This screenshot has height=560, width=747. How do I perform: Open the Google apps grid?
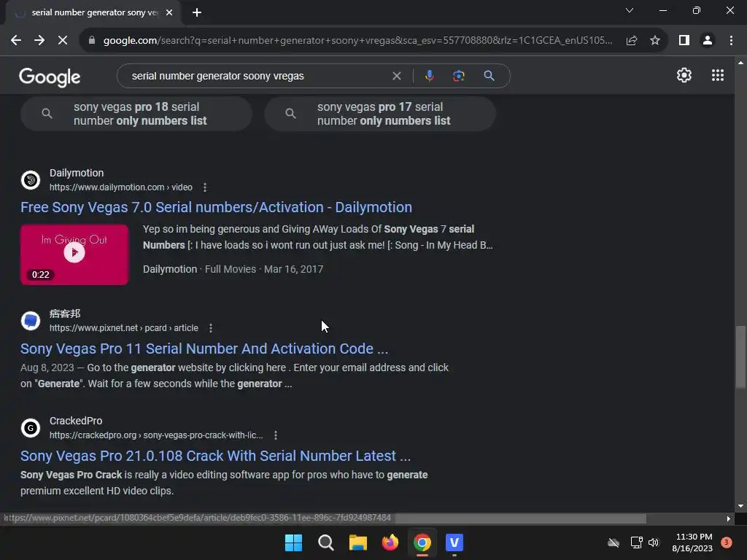point(718,75)
